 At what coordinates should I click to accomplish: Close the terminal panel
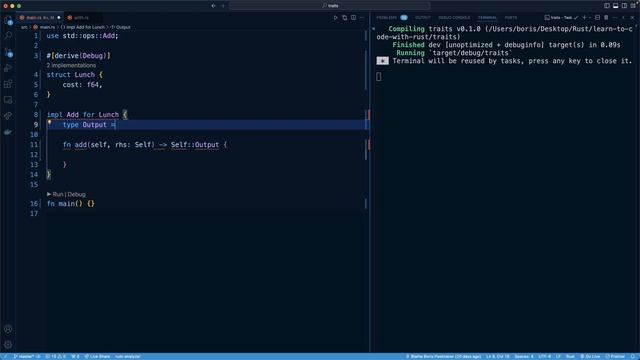[632, 18]
